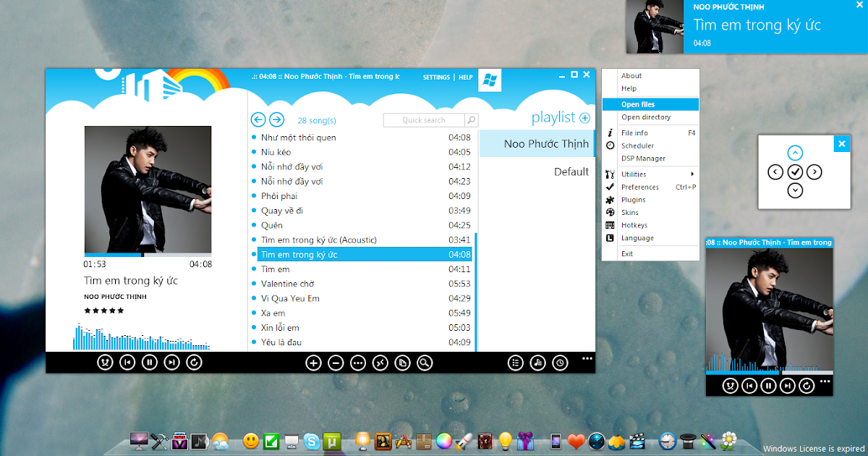
Task: Open SETTINGS link in player header
Action: tap(436, 77)
